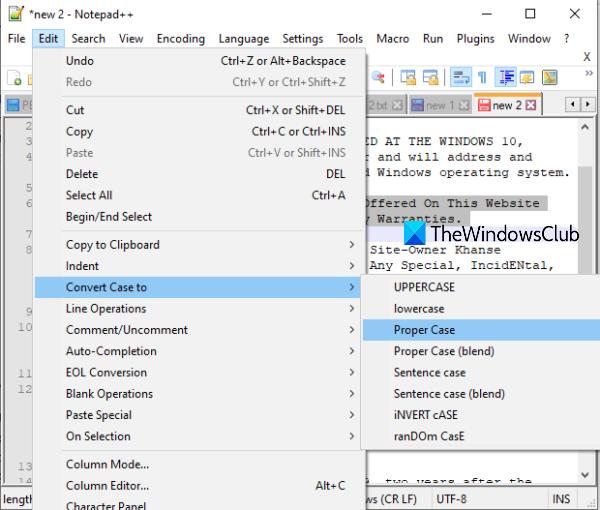Screen dimensions: 600x510
Task: Choose Delete from the Edit menu
Action: pyautogui.click(x=197, y=174)
